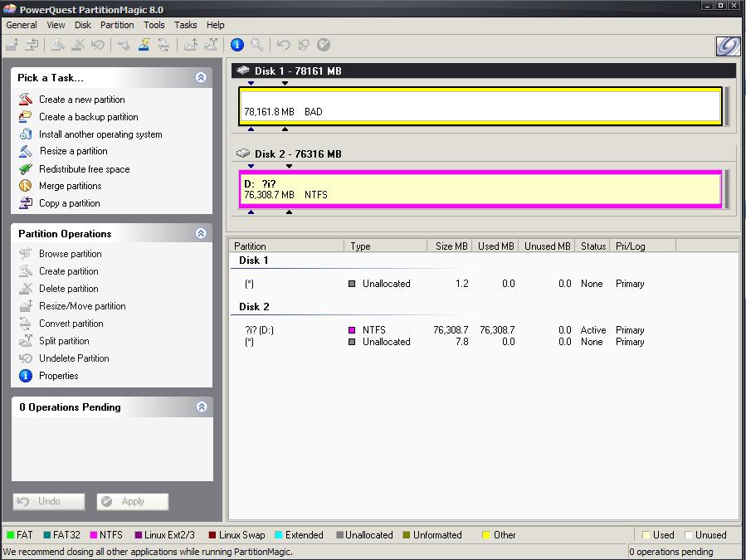Open the Tasks menu

pos(186,25)
